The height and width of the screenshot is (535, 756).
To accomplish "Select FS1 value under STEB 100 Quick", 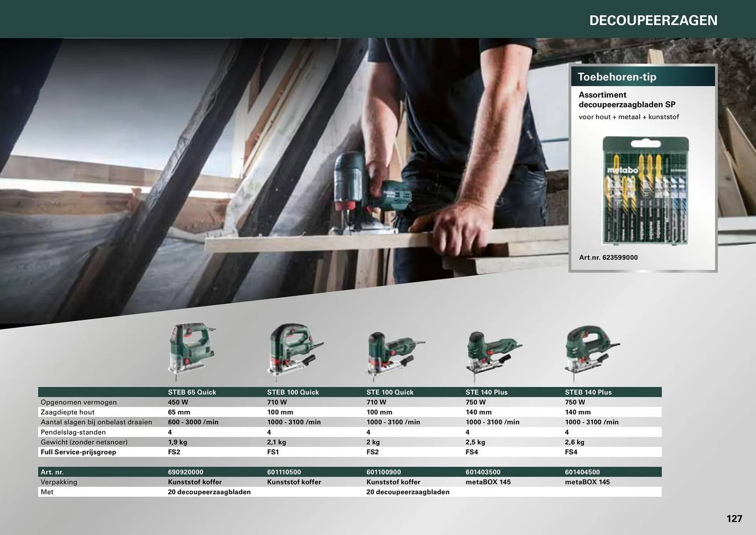I will coord(272,452).
